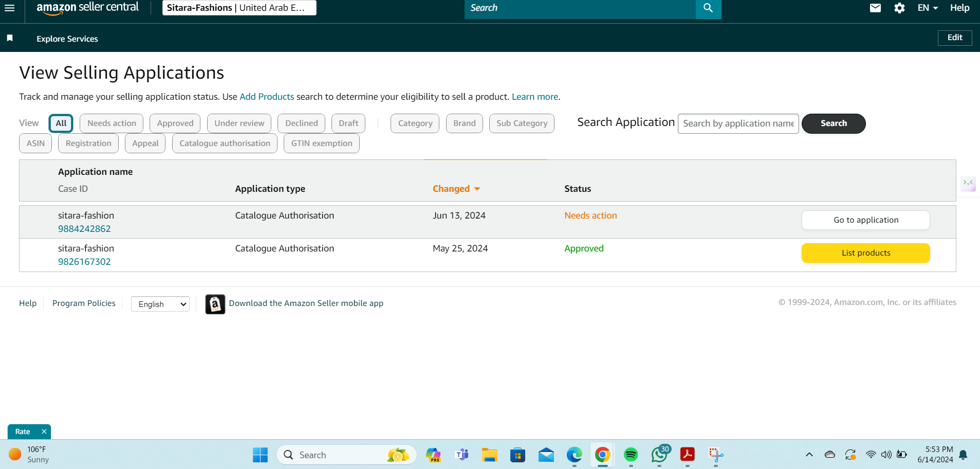The width and height of the screenshot is (980, 469).
Task: Filter by Declined status
Action: click(301, 123)
